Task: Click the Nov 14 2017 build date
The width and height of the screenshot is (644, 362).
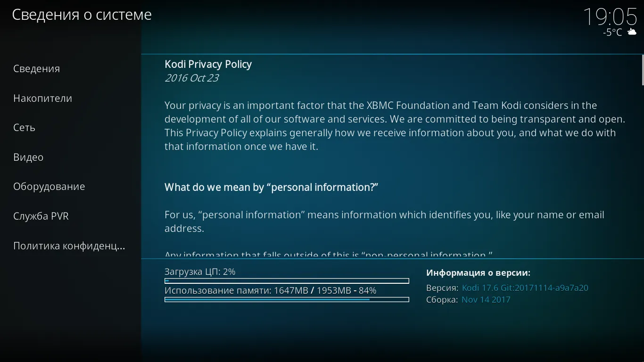Action: (x=486, y=300)
